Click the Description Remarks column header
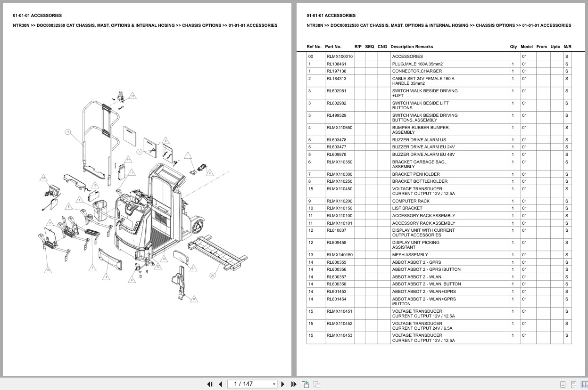This screenshot has height=390, width=588. [413, 47]
